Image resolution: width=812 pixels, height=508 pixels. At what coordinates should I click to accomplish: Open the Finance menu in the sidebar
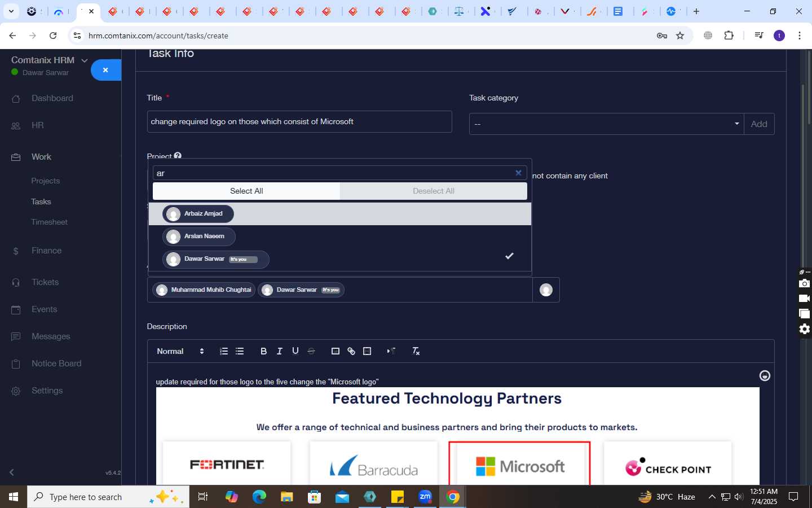[46, 251]
